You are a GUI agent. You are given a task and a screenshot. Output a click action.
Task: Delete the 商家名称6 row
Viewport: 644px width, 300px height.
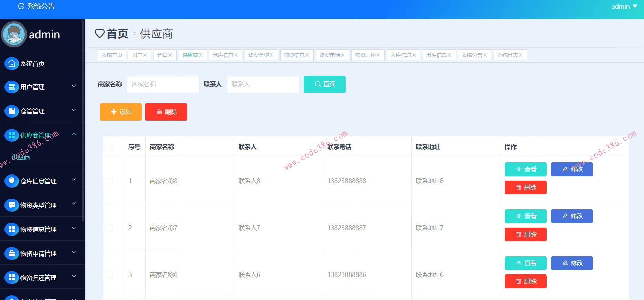(x=526, y=281)
